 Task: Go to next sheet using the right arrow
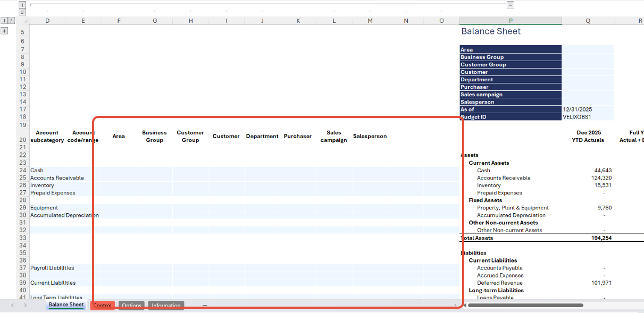(x=25, y=305)
